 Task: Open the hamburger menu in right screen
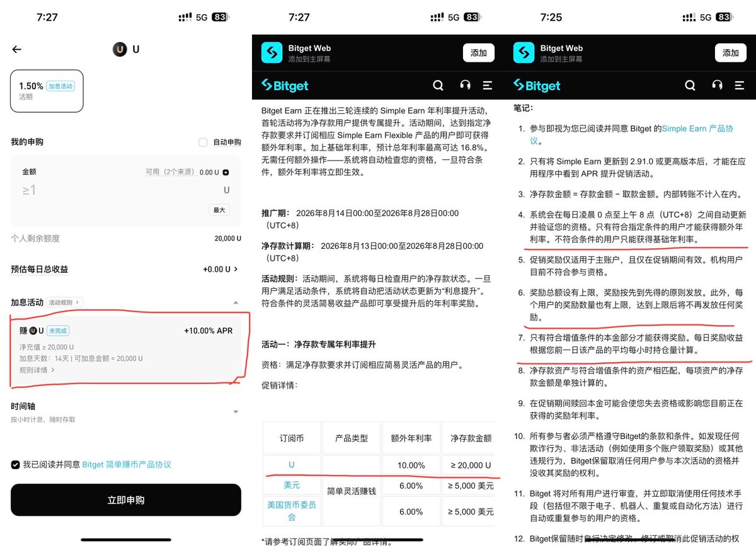(x=739, y=86)
